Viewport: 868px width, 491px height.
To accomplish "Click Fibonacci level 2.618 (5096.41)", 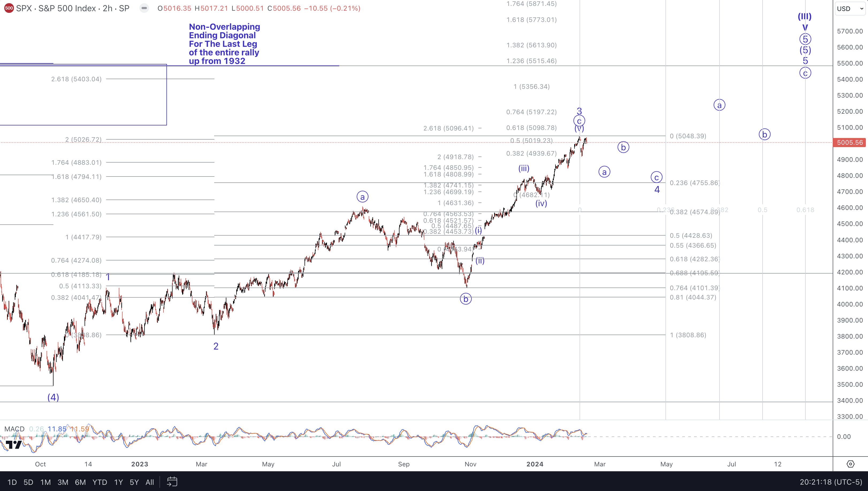I will click(x=448, y=128).
